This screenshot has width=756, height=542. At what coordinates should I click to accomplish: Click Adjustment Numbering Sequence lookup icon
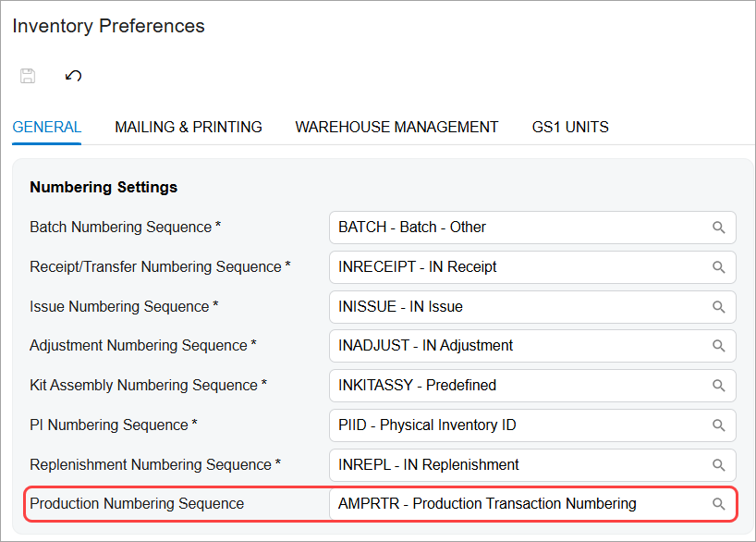[718, 346]
